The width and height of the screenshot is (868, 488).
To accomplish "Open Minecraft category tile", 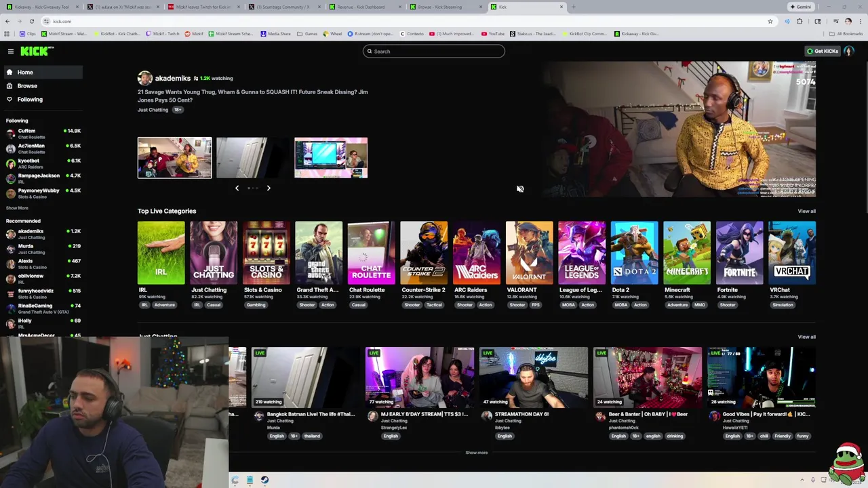I will (687, 253).
